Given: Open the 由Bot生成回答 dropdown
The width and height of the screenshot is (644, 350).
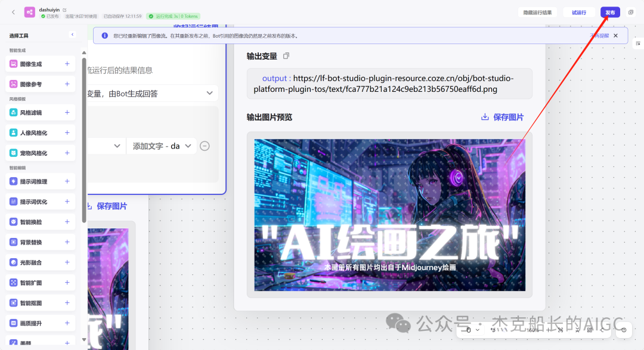Looking at the screenshot, I should pos(152,94).
